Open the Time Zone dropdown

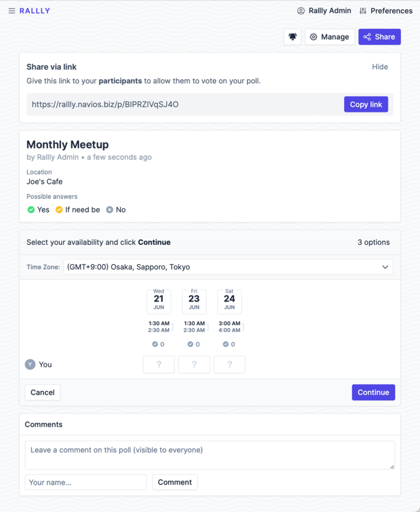pyautogui.click(x=228, y=267)
